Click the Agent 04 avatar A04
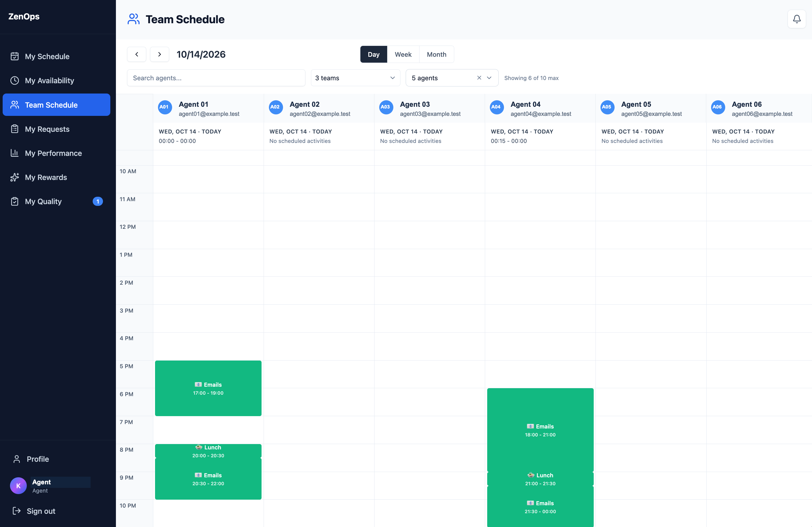The image size is (812, 527). 496,107
